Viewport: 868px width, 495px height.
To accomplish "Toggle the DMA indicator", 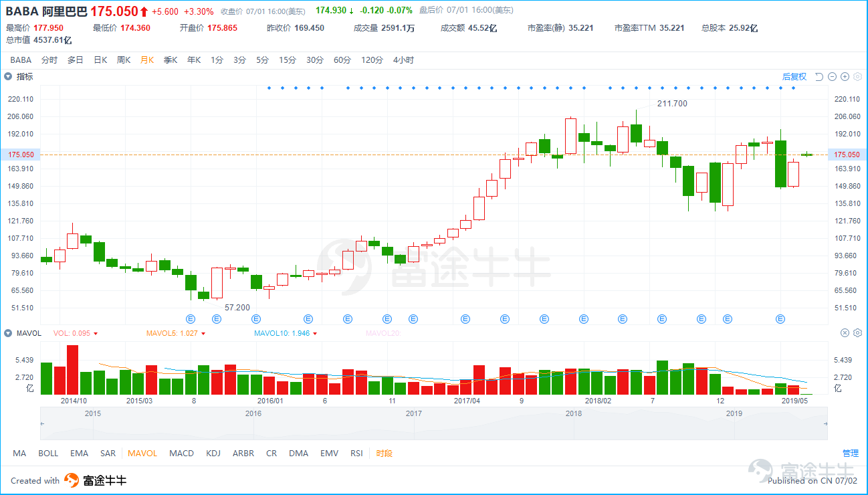I will point(299,454).
